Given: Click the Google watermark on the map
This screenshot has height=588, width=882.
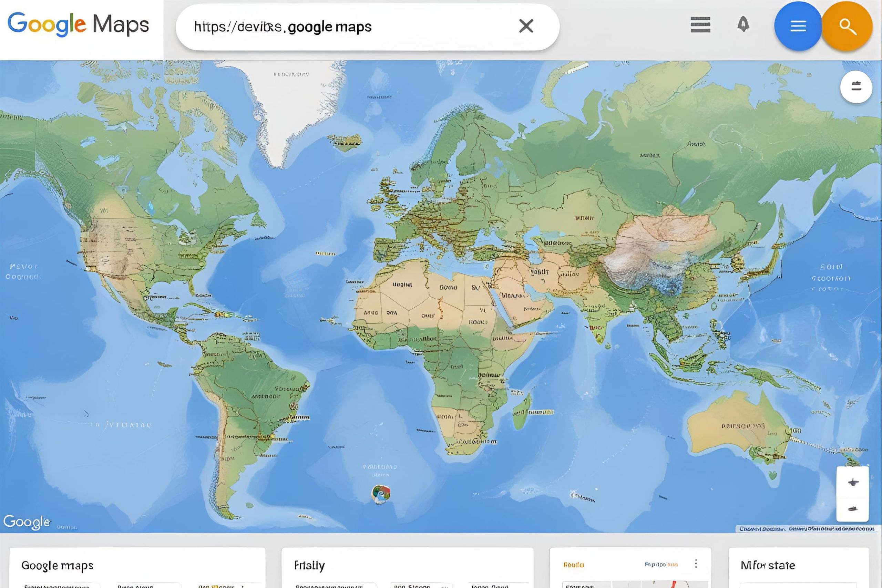Looking at the screenshot, I should point(26,522).
